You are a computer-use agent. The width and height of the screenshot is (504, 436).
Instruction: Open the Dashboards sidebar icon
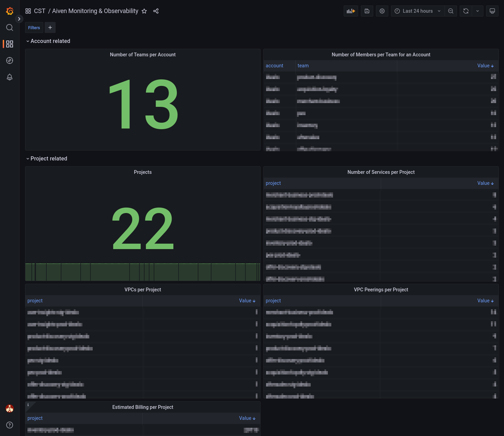10,44
